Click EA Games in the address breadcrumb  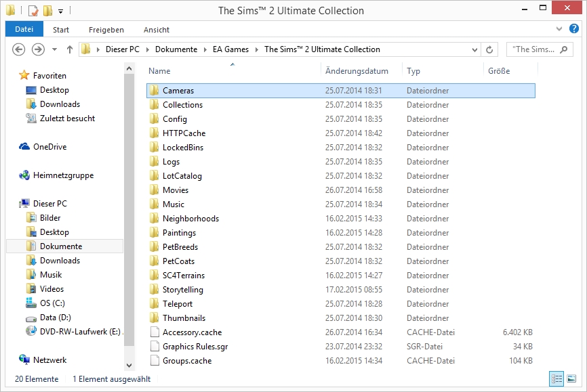tap(230, 49)
